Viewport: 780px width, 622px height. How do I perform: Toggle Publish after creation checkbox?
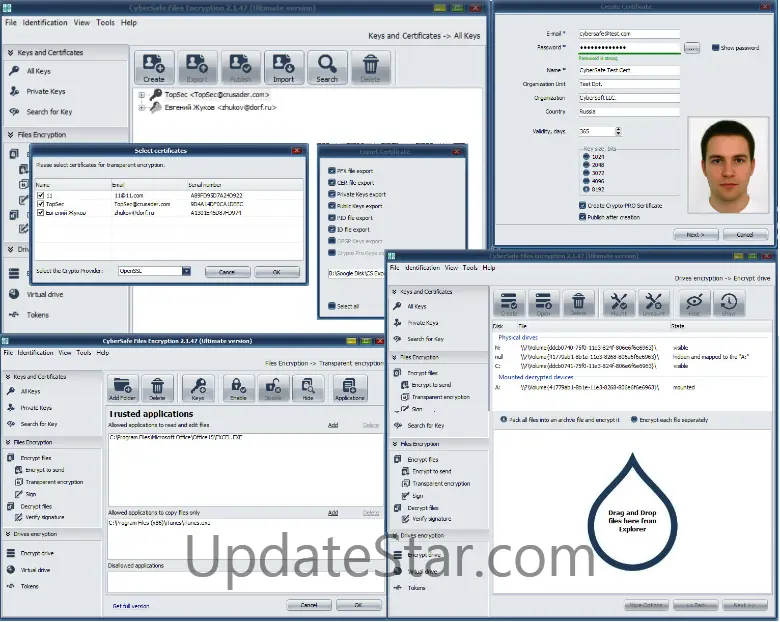coord(583,217)
